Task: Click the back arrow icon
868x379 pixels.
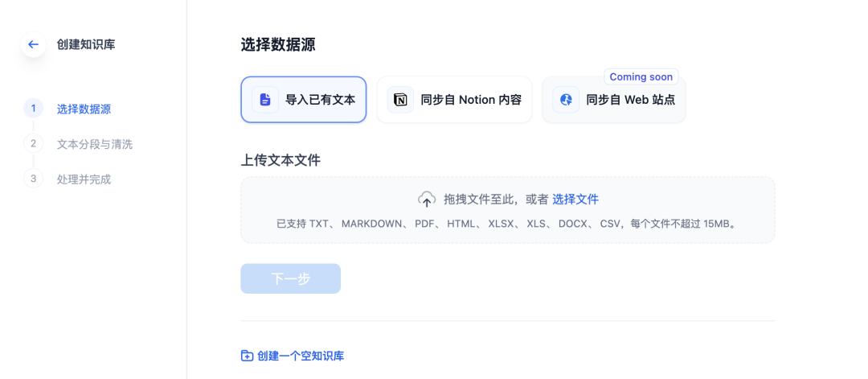Action: point(33,44)
